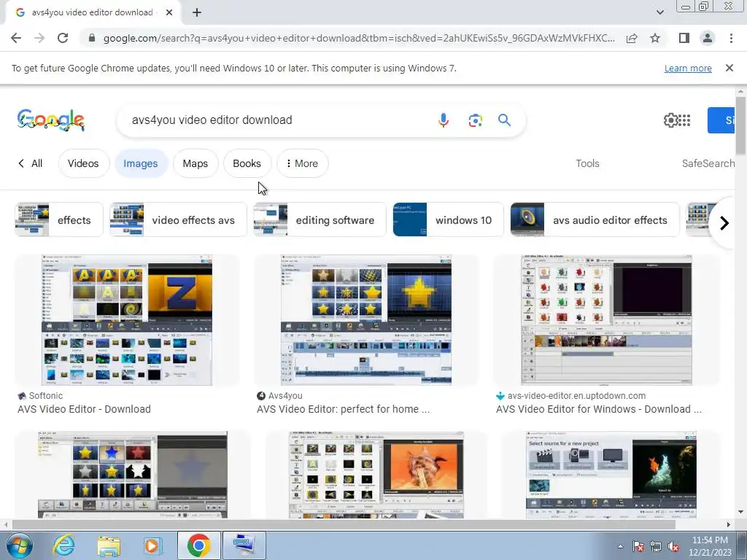Open Windows Explorer from the taskbar

click(x=109, y=545)
